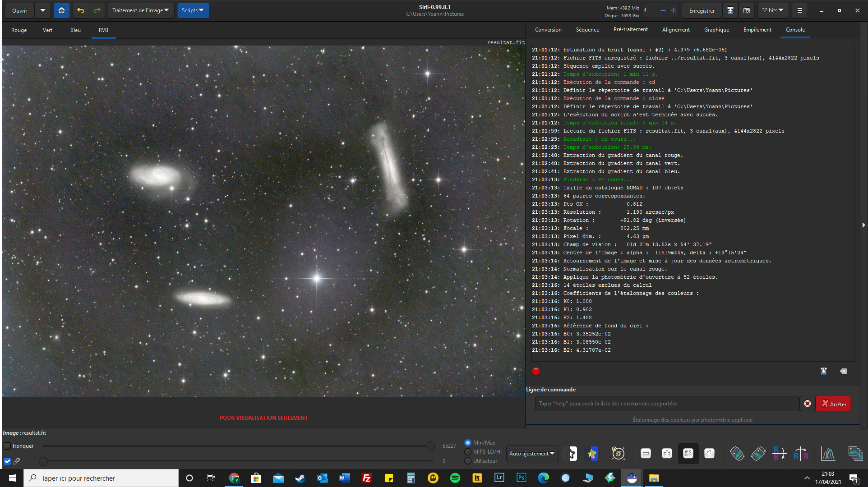Image resolution: width=868 pixels, height=487 pixels.
Task: Select the Rouge channel tab
Action: (19, 30)
